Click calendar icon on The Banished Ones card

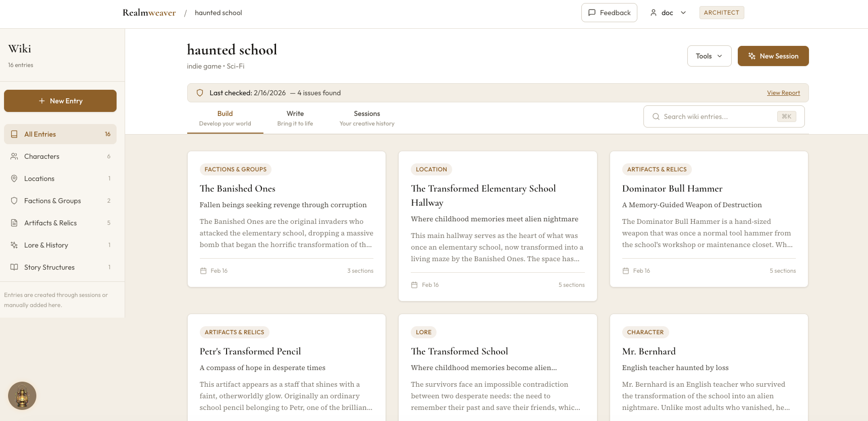point(203,271)
